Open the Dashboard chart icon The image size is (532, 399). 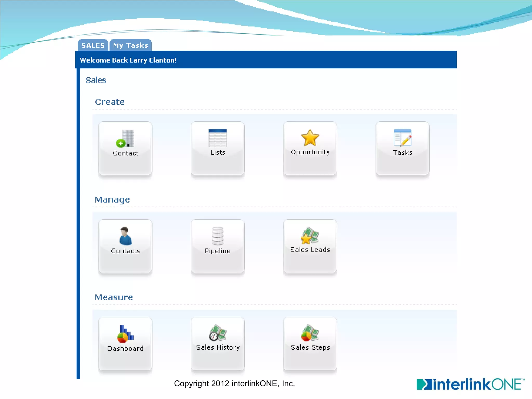[x=125, y=334]
